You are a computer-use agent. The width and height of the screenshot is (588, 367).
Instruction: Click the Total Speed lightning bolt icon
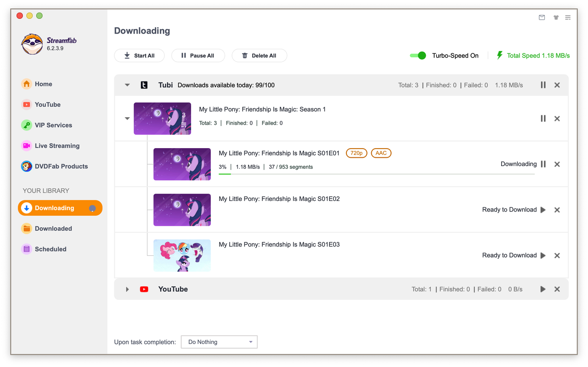click(500, 55)
